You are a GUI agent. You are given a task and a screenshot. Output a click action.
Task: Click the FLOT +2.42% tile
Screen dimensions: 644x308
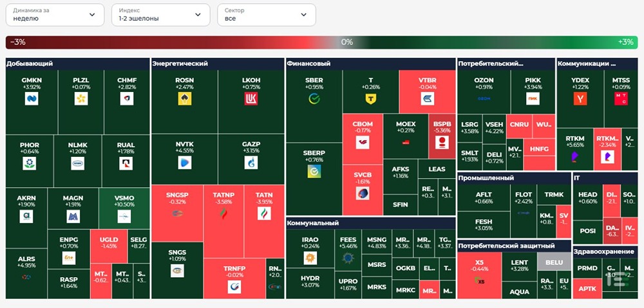(523, 211)
